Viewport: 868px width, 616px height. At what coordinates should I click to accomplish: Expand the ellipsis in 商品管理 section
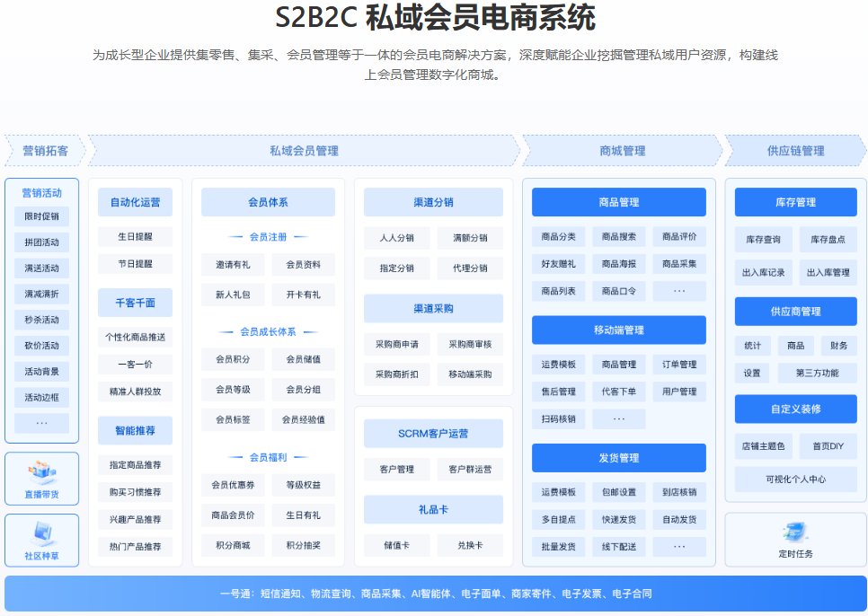tap(678, 291)
